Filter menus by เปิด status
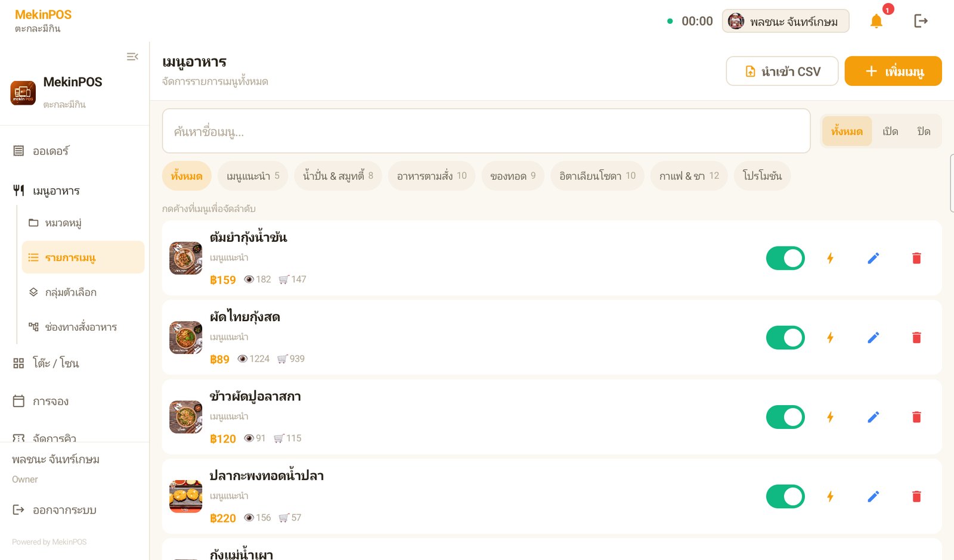The height and width of the screenshot is (560, 954). click(x=890, y=131)
